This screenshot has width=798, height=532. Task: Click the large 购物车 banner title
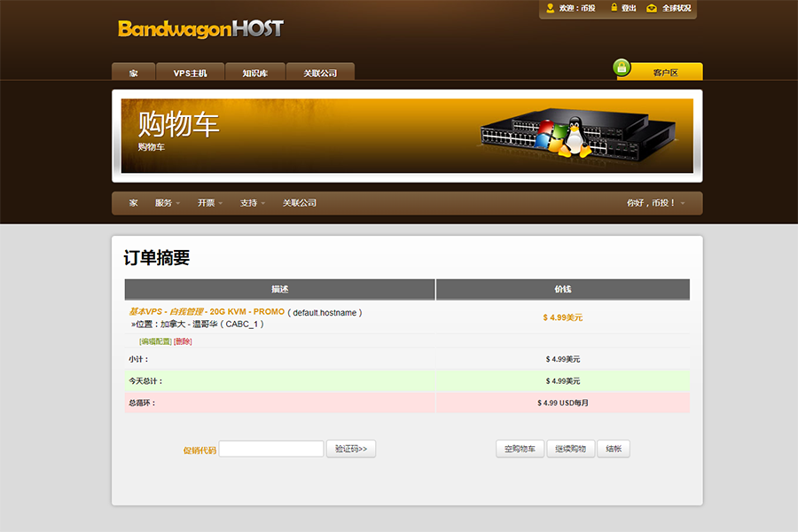coord(178,124)
